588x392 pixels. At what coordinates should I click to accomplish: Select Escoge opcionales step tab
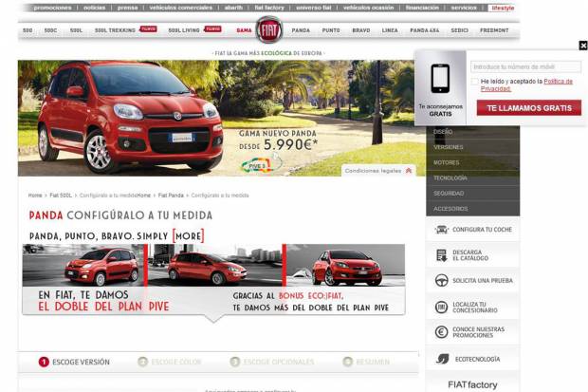[x=272, y=362]
